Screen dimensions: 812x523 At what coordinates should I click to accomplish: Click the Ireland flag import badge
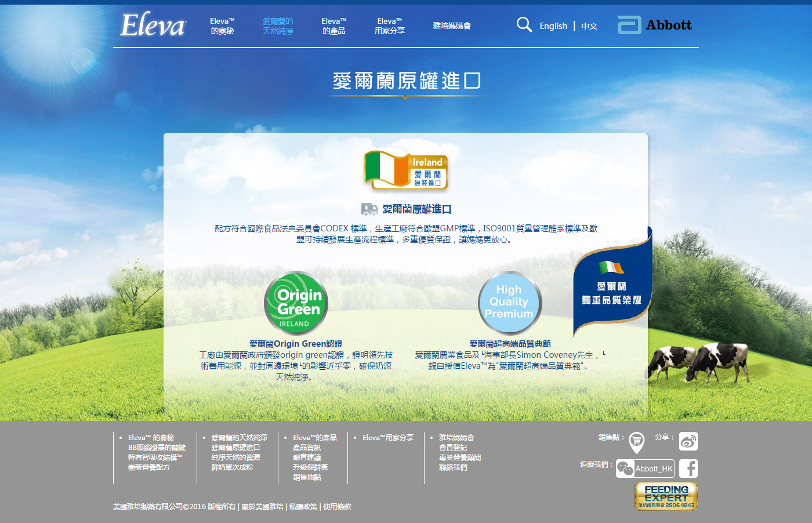pos(406,170)
